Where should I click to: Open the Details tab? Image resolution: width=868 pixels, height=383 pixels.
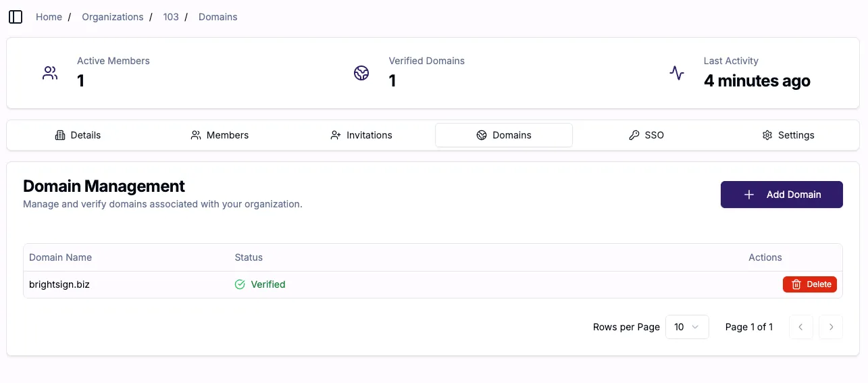coord(78,135)
